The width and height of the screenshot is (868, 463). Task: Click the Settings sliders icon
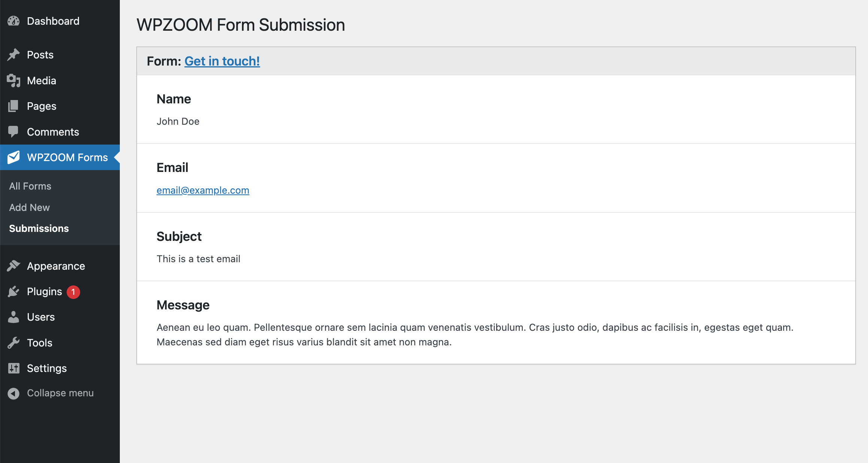[13, 368]
